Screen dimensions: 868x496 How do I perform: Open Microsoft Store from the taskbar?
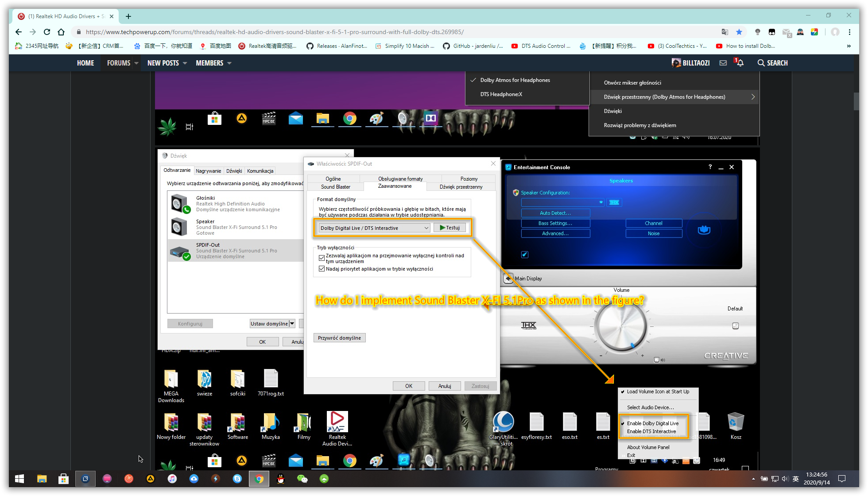pos(63,479)
